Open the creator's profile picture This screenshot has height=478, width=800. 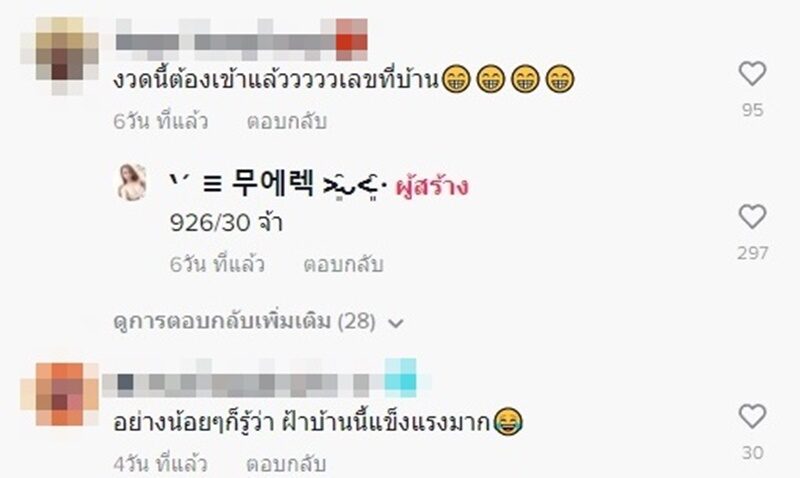point(132,182)
